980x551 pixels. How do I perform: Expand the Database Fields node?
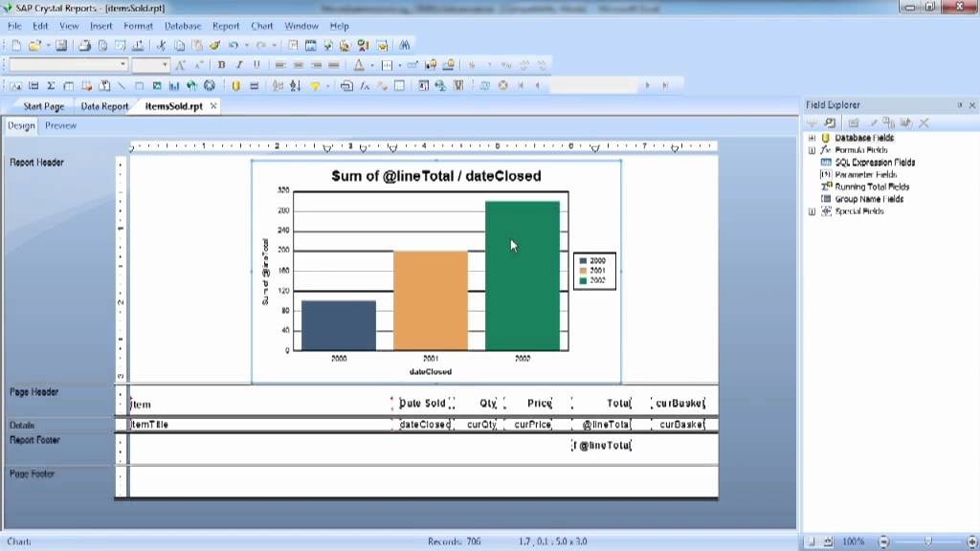812,138
